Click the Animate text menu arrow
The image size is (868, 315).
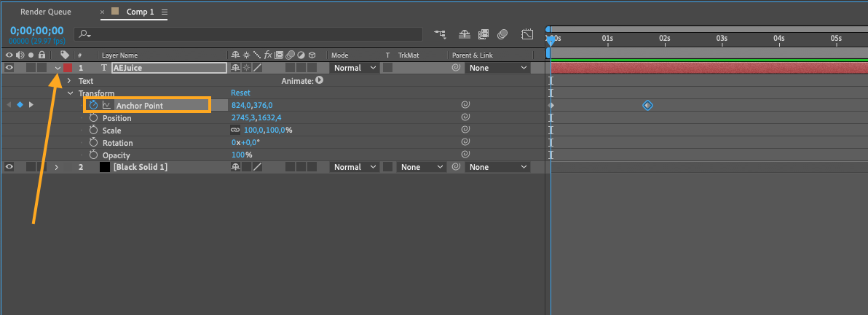(320, 80)
